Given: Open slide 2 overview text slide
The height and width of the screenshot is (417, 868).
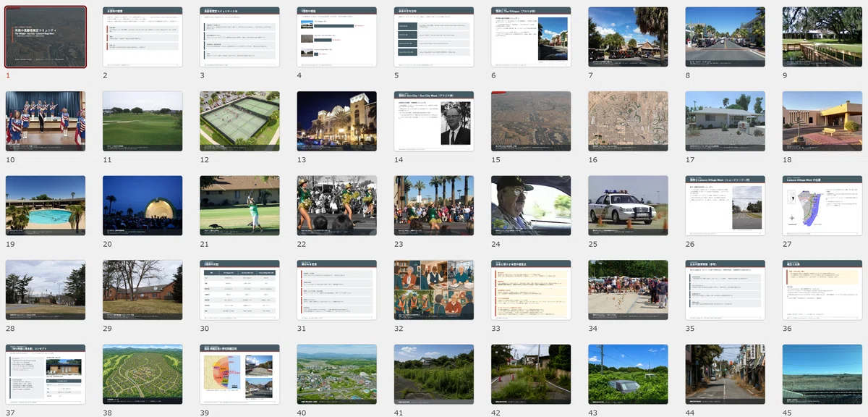Looking at the screenshot, I should point(142,37).
